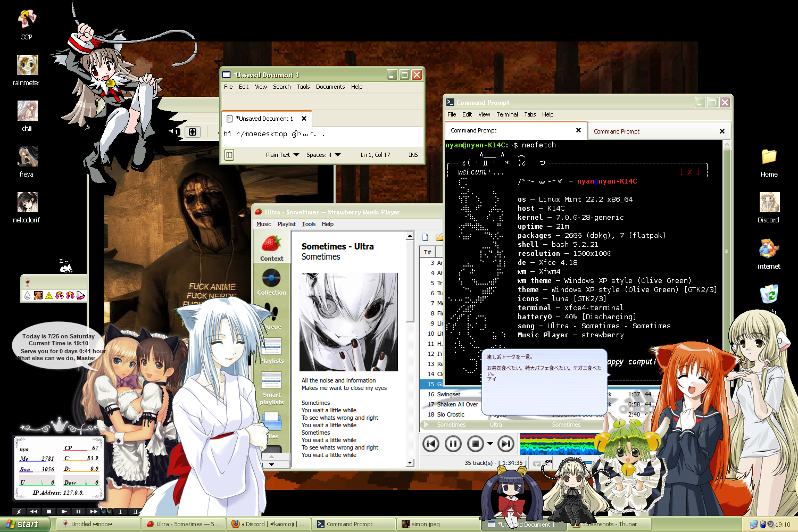Image resolution: width=798 pixels, height=532 pixels.
Task: Switch to second Command Prompt terminal tab
Action: click(x=659, y=131)
